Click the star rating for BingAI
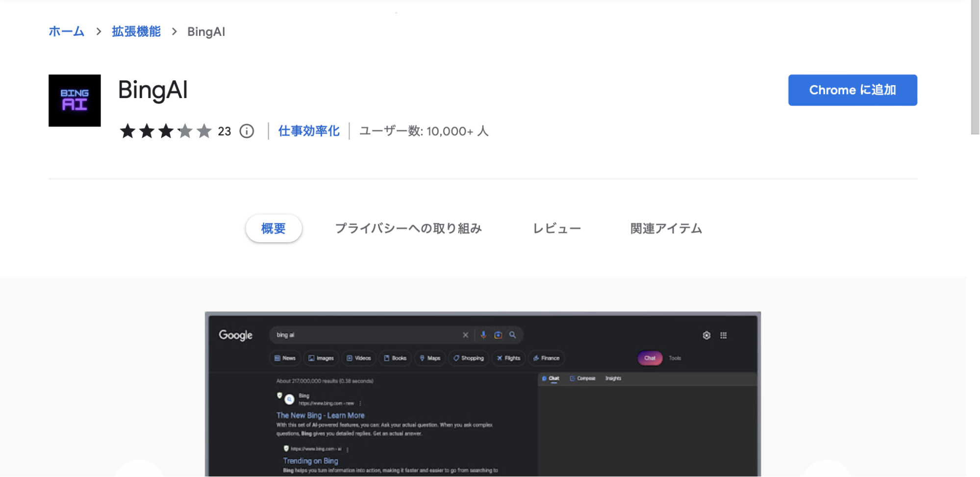The height and width of the screenshot is (477, 980). coord(166,131)
